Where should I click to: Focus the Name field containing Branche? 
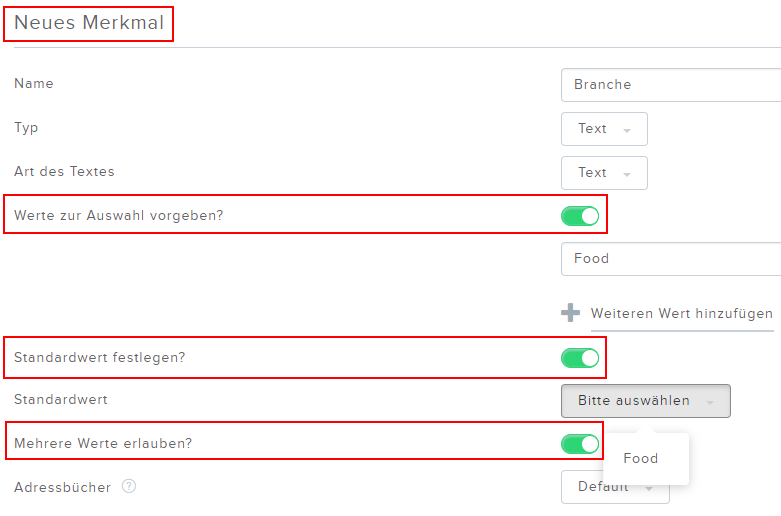click(671, 85)
